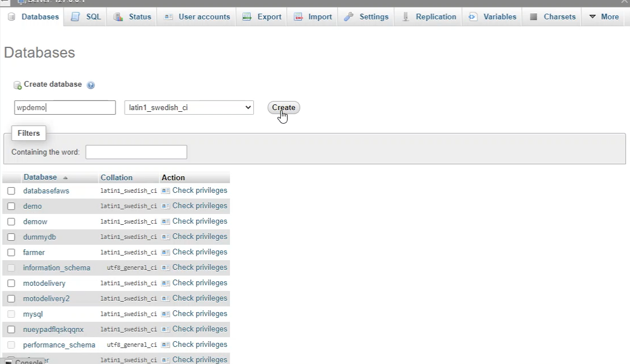This screenshot has width=630, height=364.
Task: Check the motodelivery2 row checkbox
Action: [x=11, y=299]
